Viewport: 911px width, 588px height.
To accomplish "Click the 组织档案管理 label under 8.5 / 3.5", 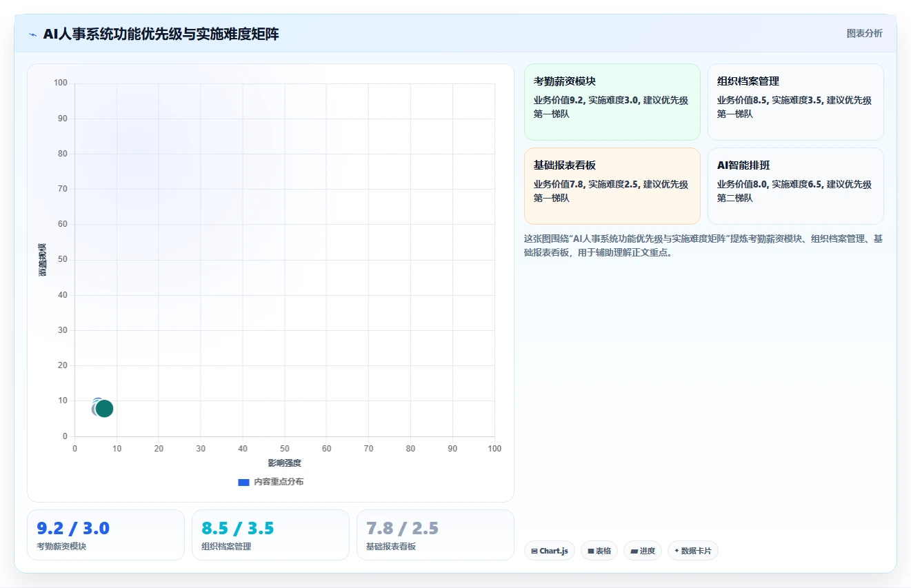I will pyautogui.click(x=226, y=547).
